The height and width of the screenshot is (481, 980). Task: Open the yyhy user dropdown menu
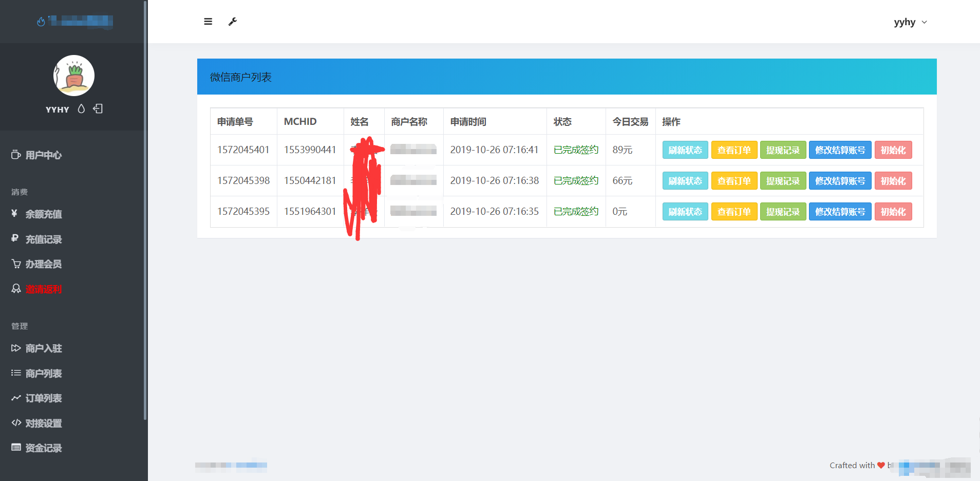pos(910,22)
